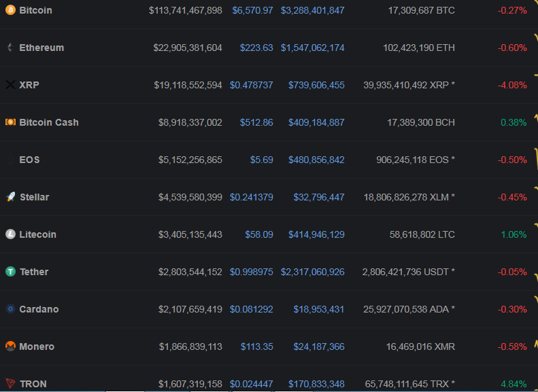Click the Stellar rocket logo icon
This screenshot has height=392, width=538.
11,197
